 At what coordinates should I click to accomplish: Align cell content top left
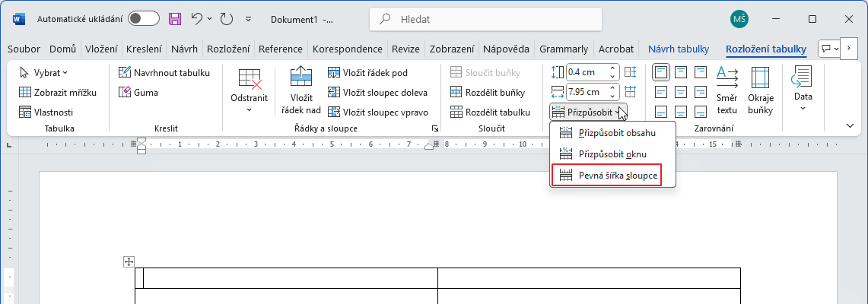click(661, 73)
